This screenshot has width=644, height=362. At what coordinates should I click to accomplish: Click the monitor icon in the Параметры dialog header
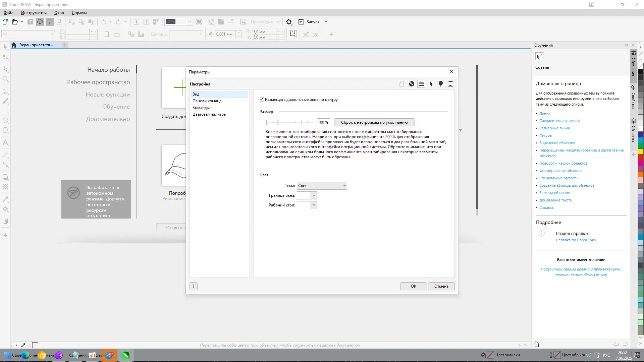tap(450, 84)
